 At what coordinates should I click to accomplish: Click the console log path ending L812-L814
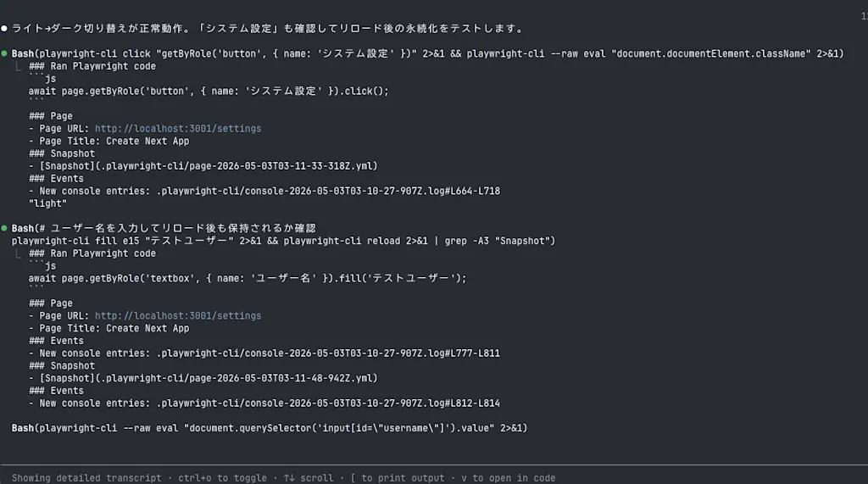point(328,403)
